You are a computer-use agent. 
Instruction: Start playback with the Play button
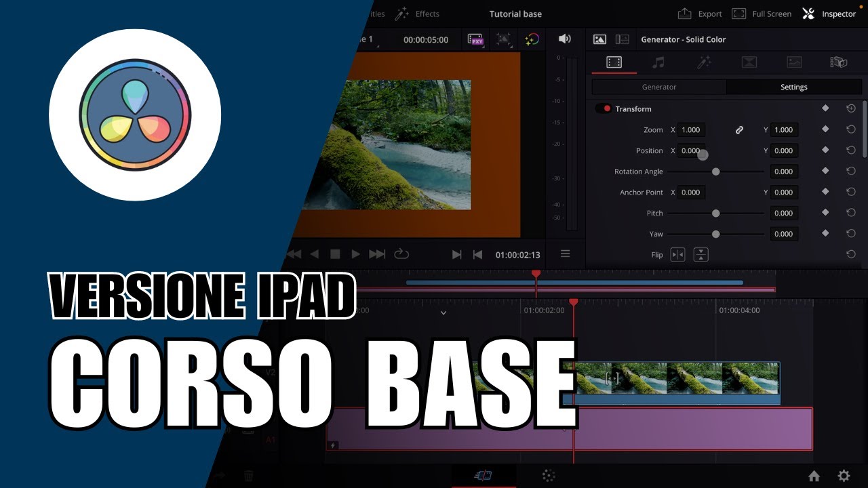click(355, 254)
